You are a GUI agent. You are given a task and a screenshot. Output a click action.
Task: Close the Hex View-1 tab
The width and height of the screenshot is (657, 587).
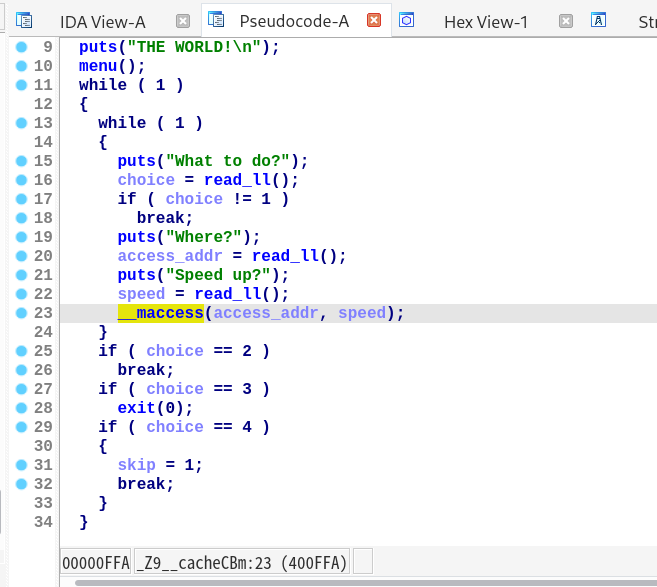566,21
